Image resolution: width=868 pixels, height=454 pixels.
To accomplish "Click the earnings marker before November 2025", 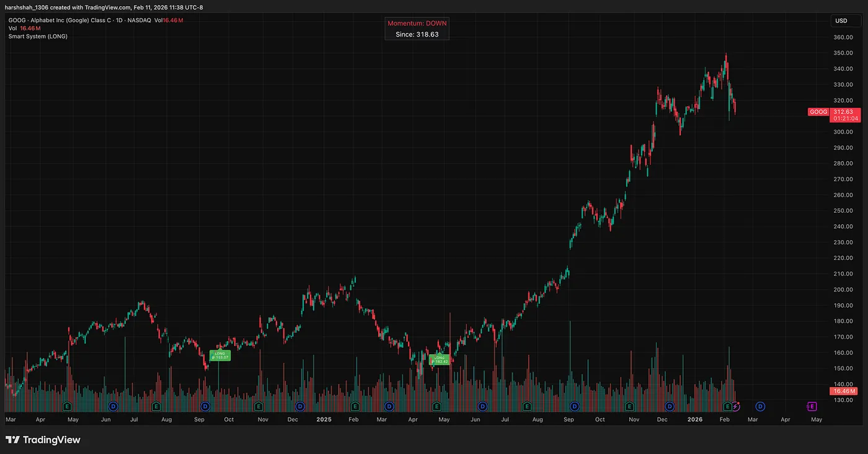I will (x=629, y=406).
